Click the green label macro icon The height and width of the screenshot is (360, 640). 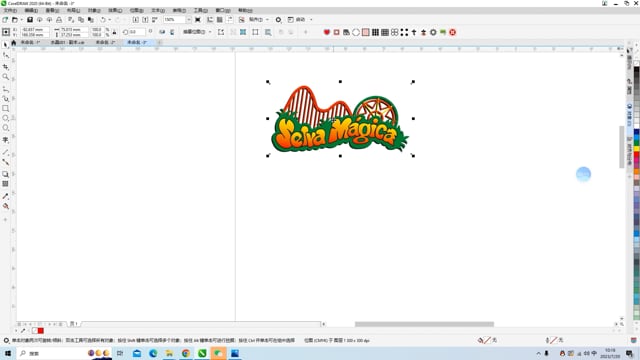pos(443,32)
